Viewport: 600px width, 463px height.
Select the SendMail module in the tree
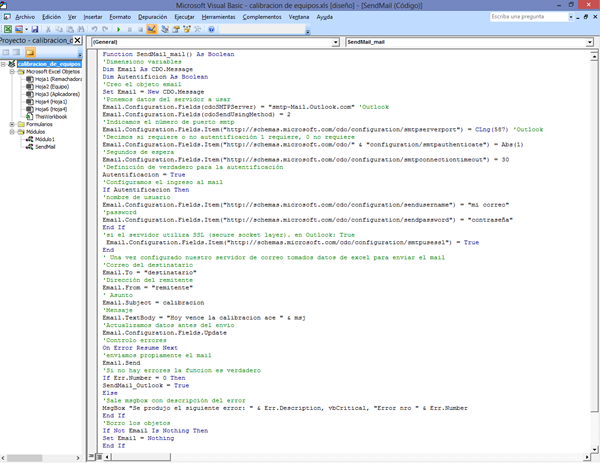45,147
